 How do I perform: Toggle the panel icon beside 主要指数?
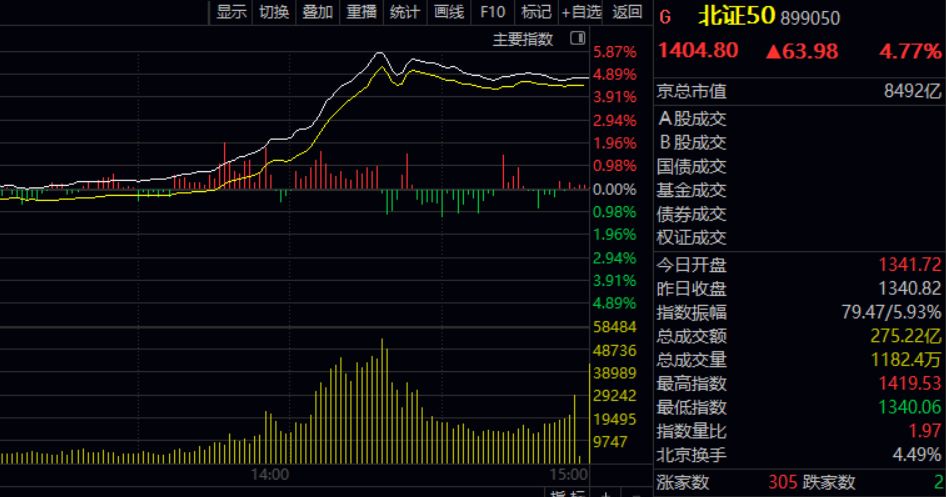[x=577, y=39]
